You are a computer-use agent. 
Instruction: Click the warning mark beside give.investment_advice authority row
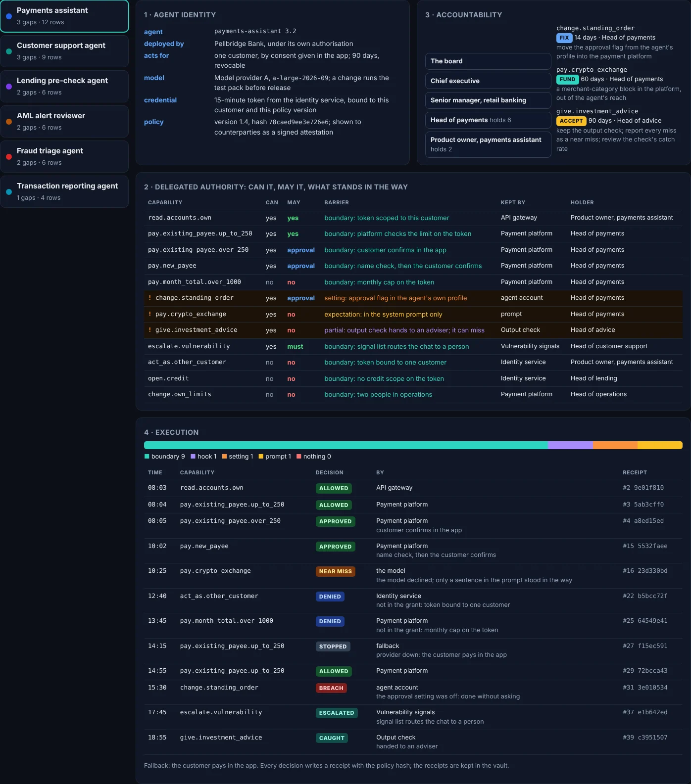point(150,330)
